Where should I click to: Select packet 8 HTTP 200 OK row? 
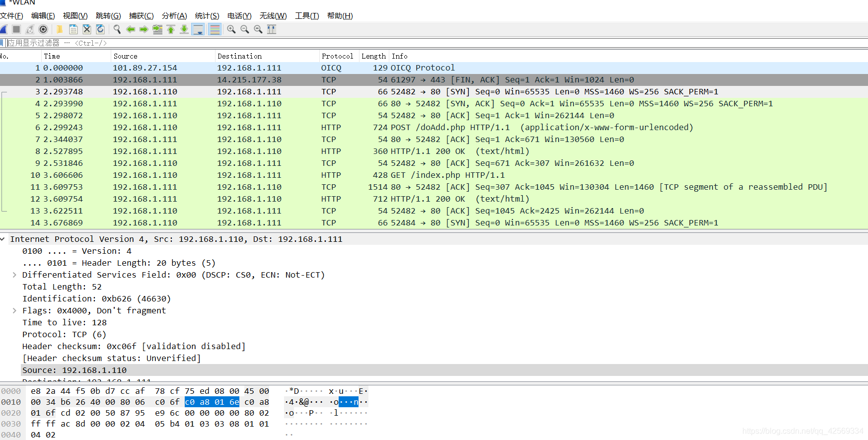click(x=434, y=151)
